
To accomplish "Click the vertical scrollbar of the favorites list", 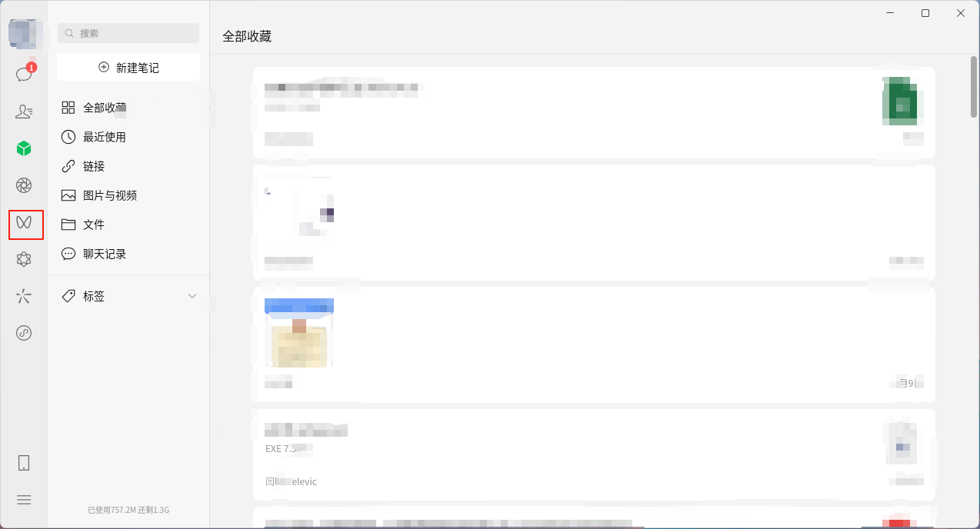I will pyautogui.click(x=974, y=87).
